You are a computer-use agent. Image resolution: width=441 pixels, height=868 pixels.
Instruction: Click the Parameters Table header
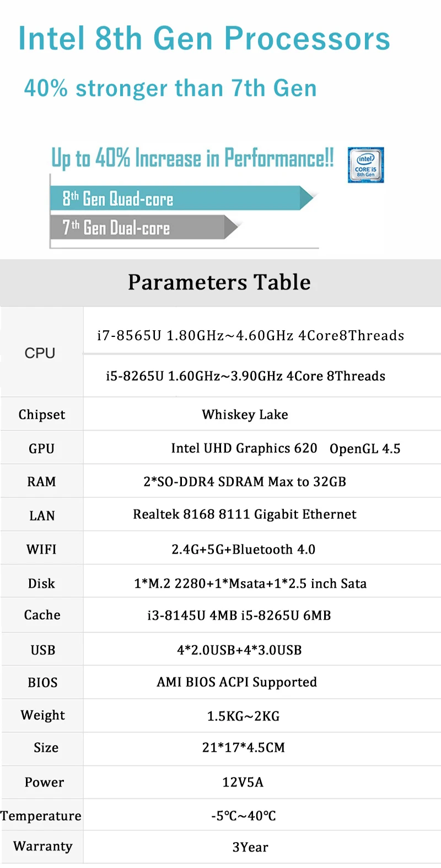(219, 282)
